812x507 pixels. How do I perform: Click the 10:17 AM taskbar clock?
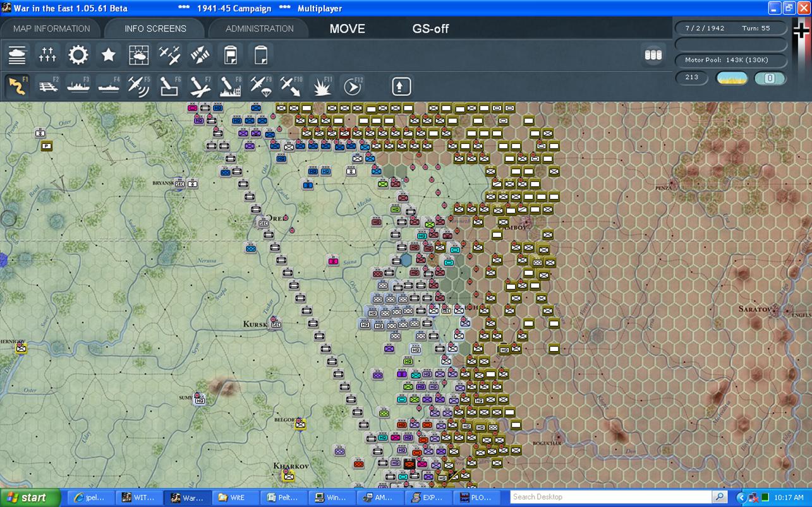click(x=789, y=498)
